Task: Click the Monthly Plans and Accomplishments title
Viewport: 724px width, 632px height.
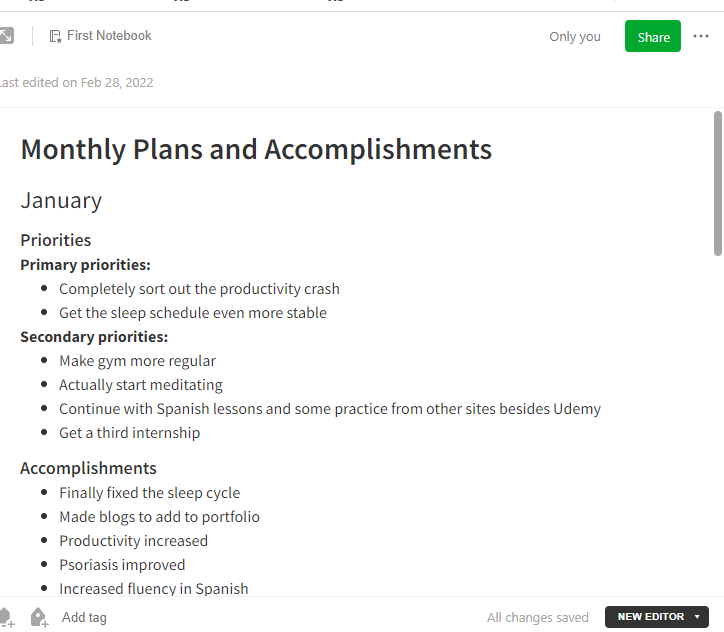Action: (x=256, y=150)
